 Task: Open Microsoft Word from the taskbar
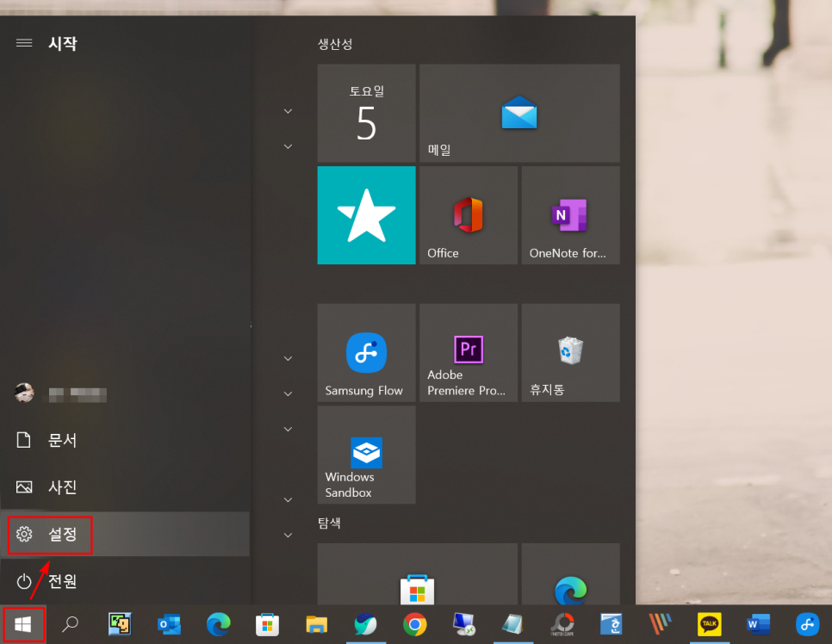click(758, 624)
